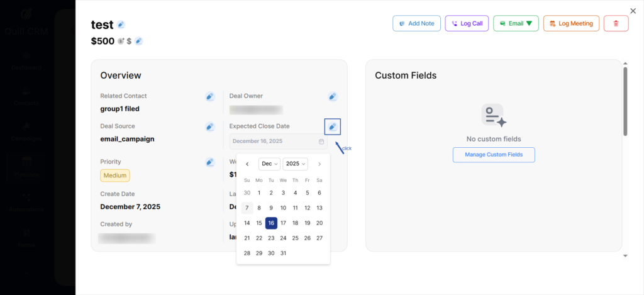Go to next month in calendar
Screen dimensions: 644x295
tap(319, 164)
